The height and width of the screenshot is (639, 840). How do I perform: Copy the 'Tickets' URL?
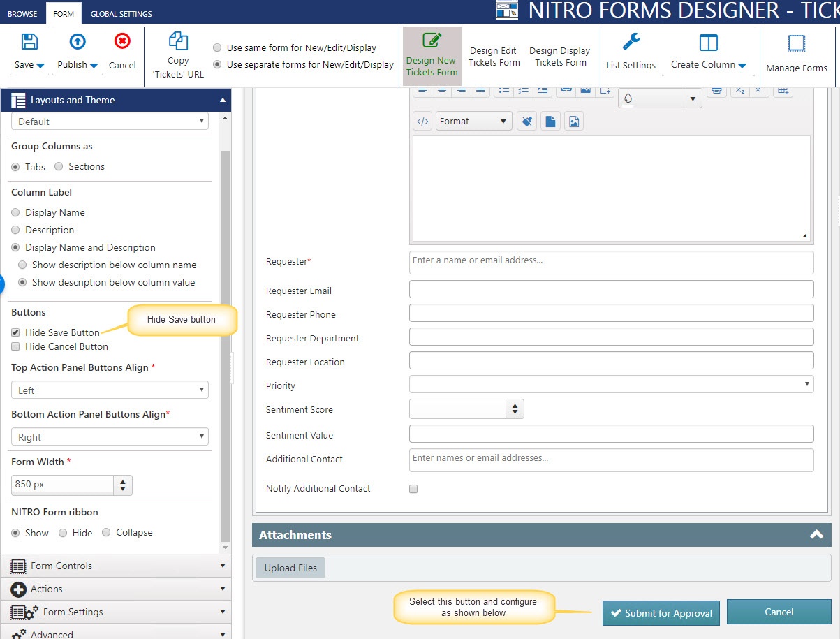pos(178,42)
